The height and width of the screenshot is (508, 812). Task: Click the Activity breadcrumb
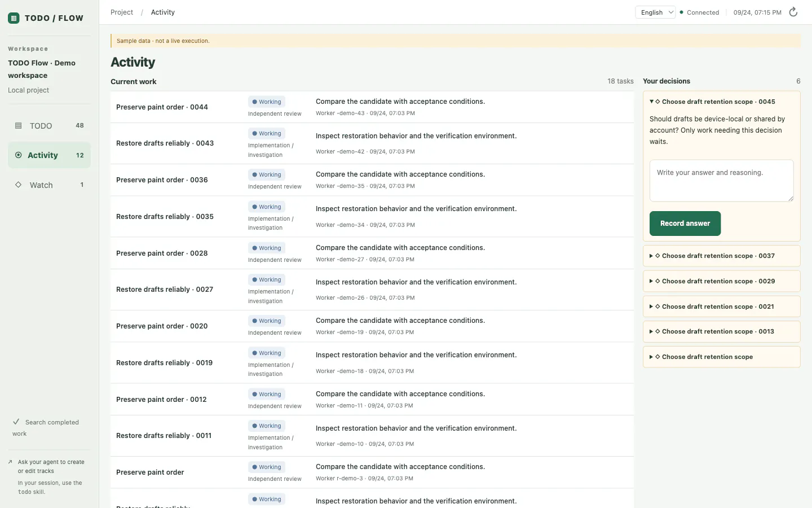tap(162, 12)
